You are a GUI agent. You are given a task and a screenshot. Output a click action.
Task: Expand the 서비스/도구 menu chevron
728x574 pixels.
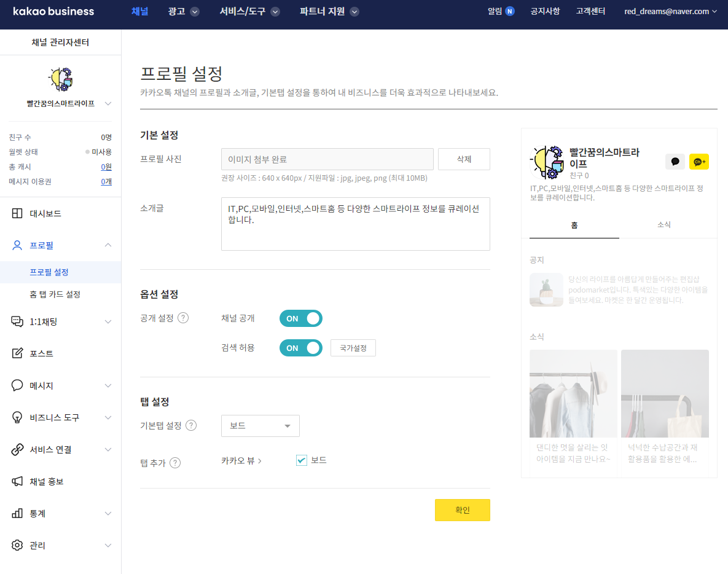(275, 12)
